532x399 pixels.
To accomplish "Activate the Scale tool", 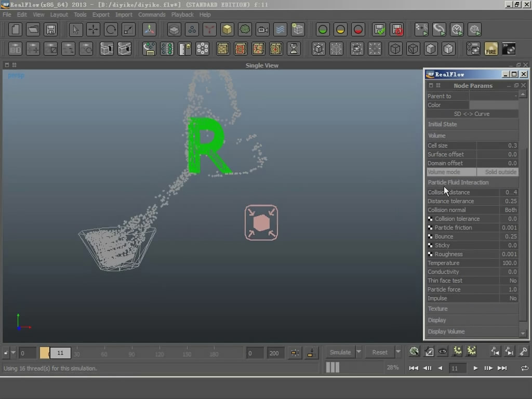I will pos(129,30).
